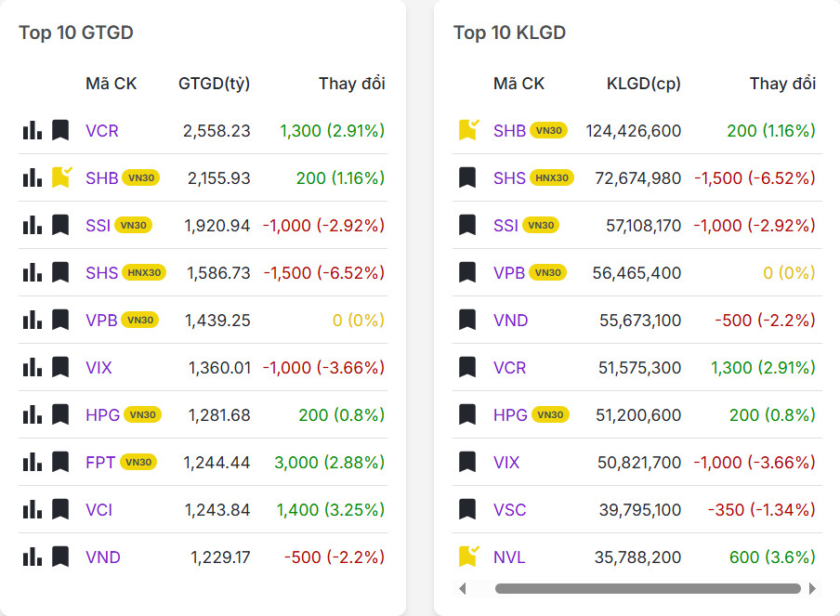This screenshot has height=616, width=840.
Task: Open chart icon for HPG in GTGD table
Action: click(33, 414)
